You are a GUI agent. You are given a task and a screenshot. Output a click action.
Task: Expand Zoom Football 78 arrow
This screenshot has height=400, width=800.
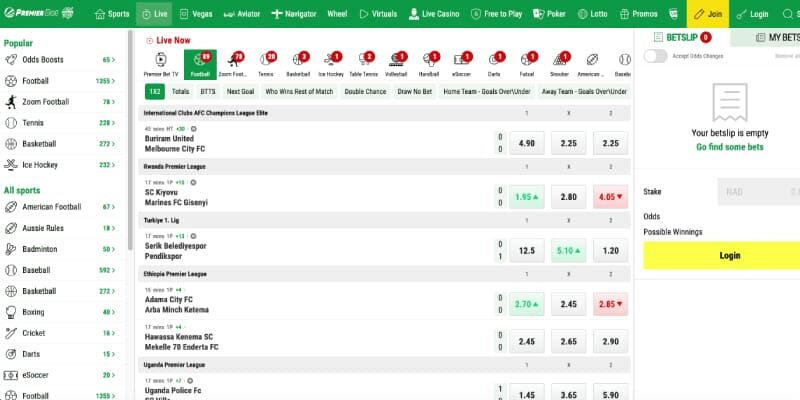[x=113, y=102]
